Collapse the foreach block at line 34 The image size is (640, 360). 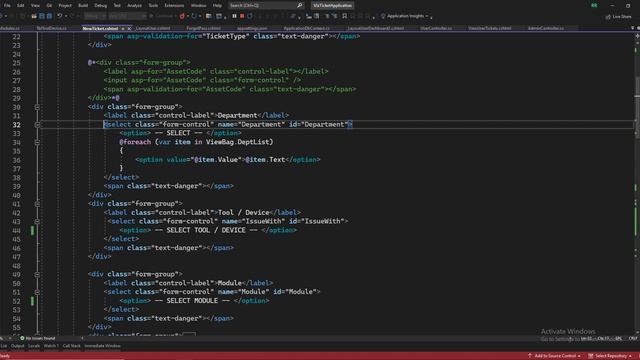pos(37,142)
